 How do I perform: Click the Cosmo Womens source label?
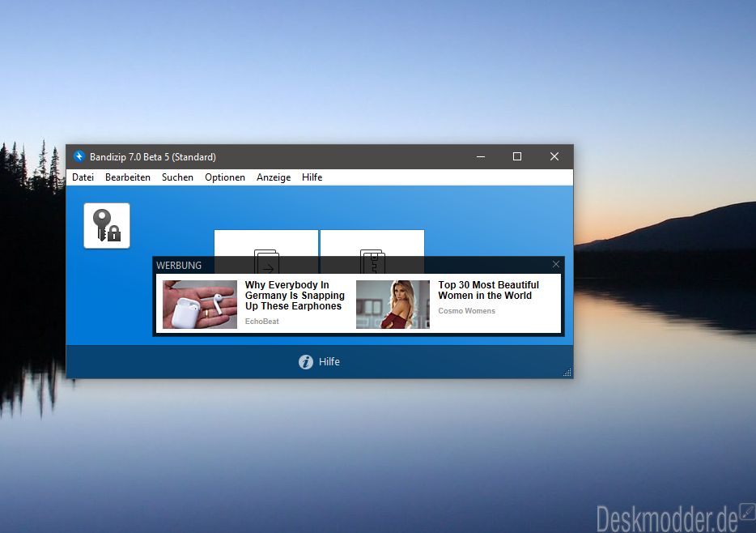tap(466, 310)
